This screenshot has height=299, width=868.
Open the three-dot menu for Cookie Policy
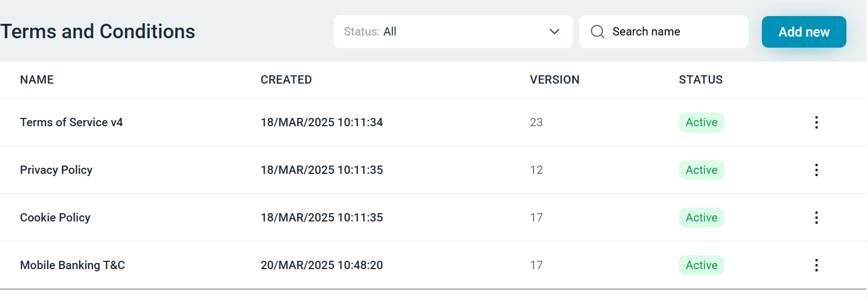(816, 218)
